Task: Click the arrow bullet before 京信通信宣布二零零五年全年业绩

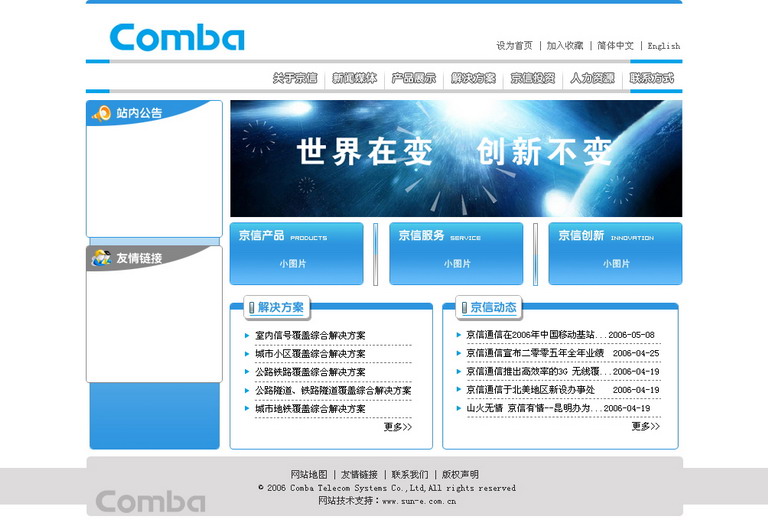Action: [458, 353]
